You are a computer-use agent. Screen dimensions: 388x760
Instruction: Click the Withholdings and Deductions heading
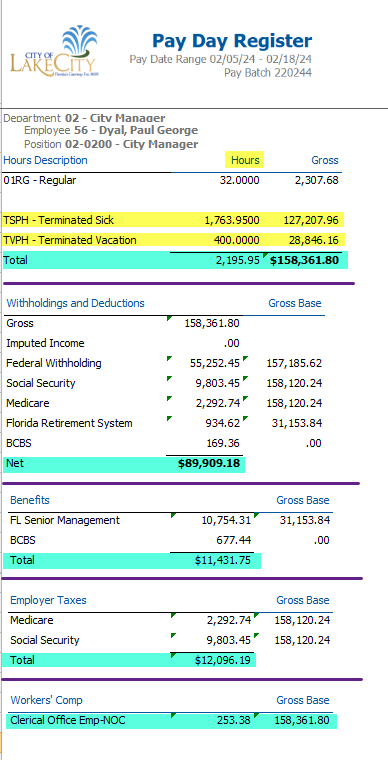tap(75, 303)
